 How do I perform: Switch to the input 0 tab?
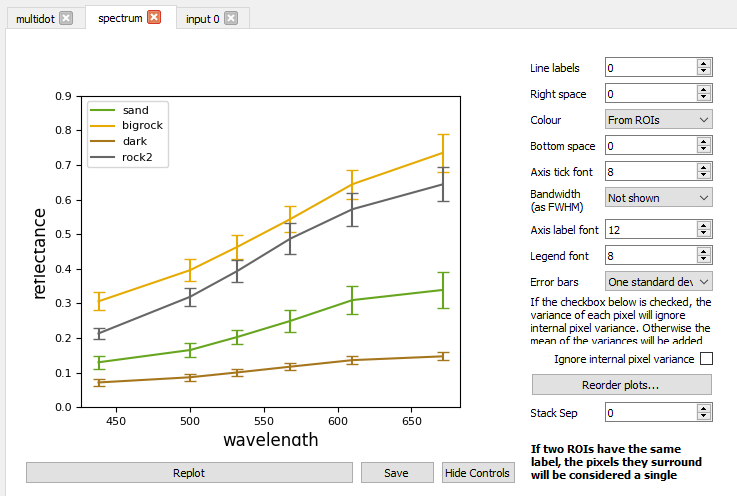[x=201, y=19]
